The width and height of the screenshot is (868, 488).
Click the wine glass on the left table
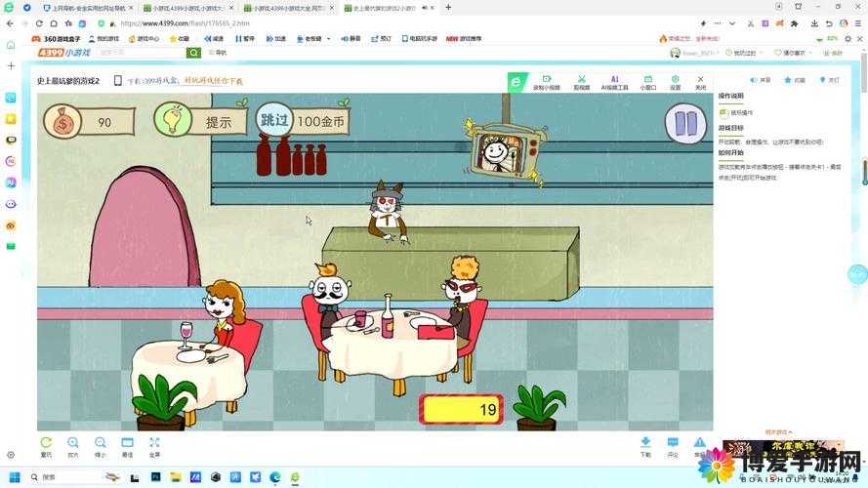tap(186, 335)
